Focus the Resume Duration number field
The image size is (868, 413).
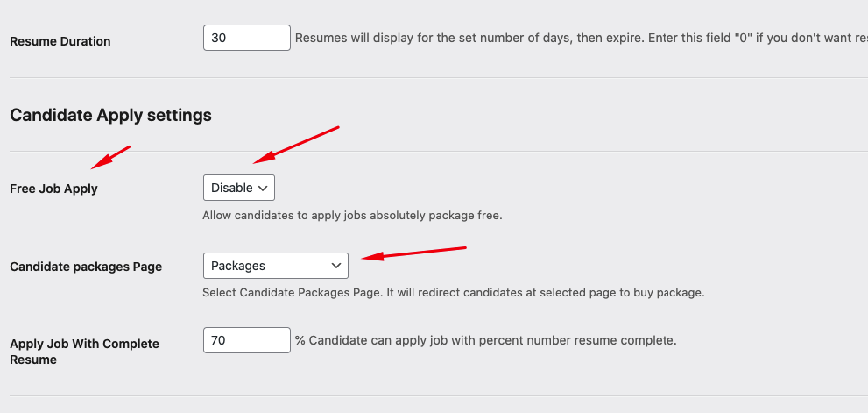pos(246,38)
